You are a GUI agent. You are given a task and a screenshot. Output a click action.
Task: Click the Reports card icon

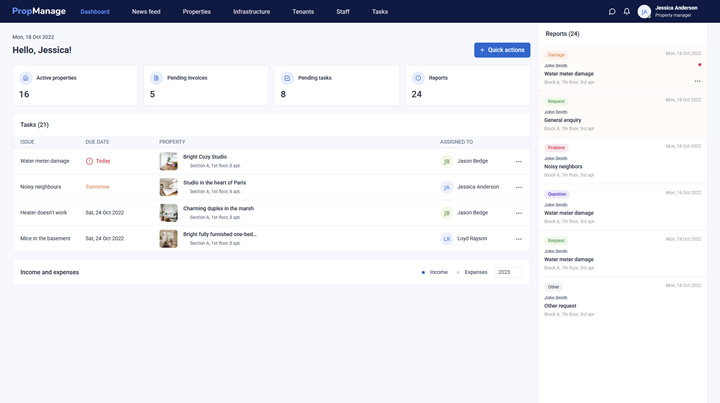418,78
